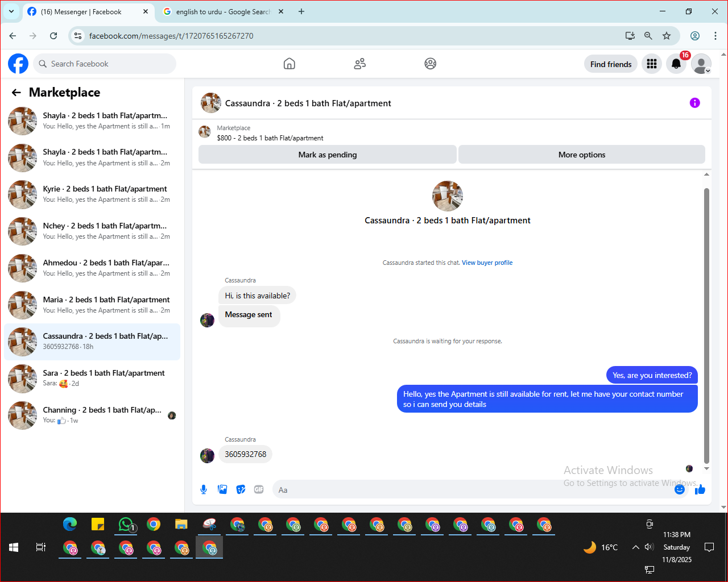This screenshot has width=728, height=582.
Task: Open the emoji picker in composer
Action: click(680, 489)
